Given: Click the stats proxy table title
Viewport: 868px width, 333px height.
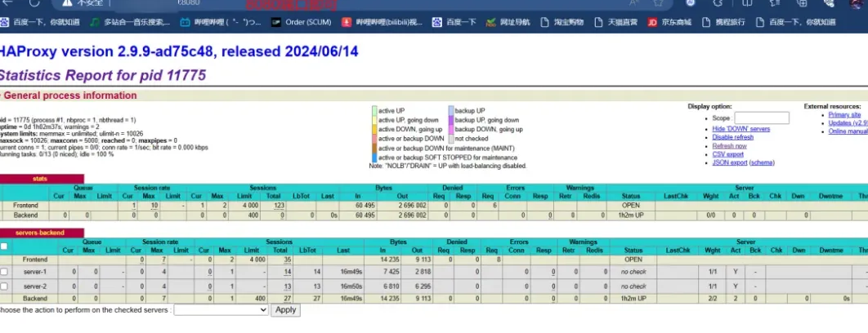Looking at the screenshot, I should click(x=40, y=180).
